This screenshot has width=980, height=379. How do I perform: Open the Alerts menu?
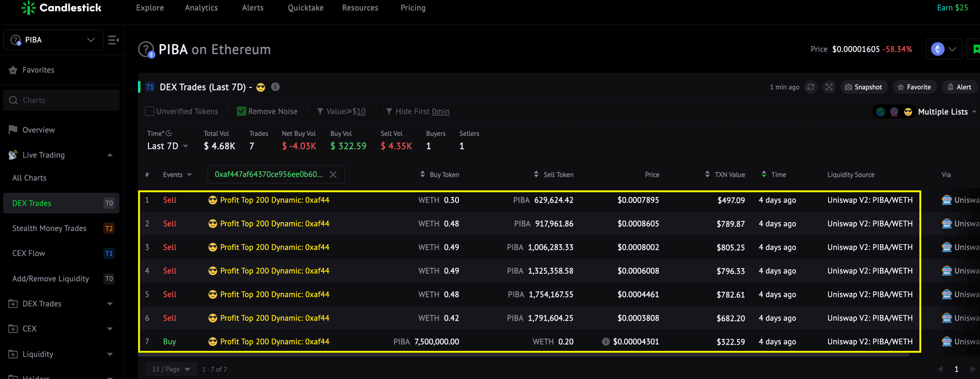click(253, 8)
